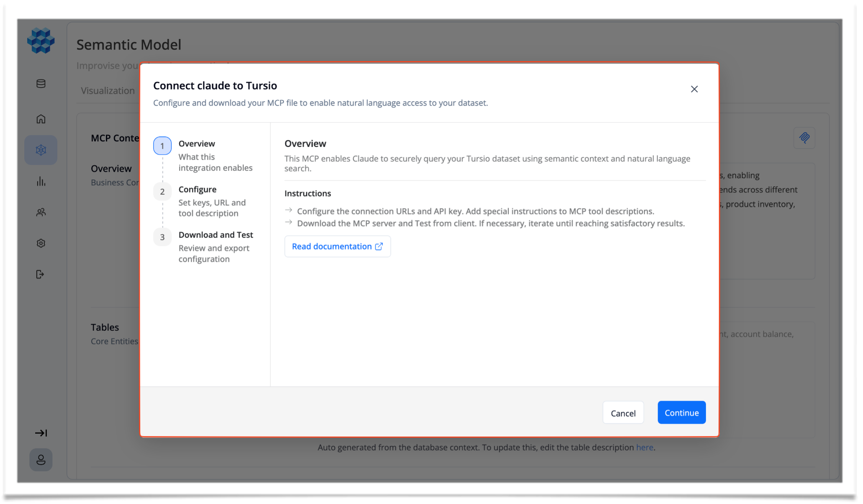Click the blue cubes app logo

pos(41,41)
